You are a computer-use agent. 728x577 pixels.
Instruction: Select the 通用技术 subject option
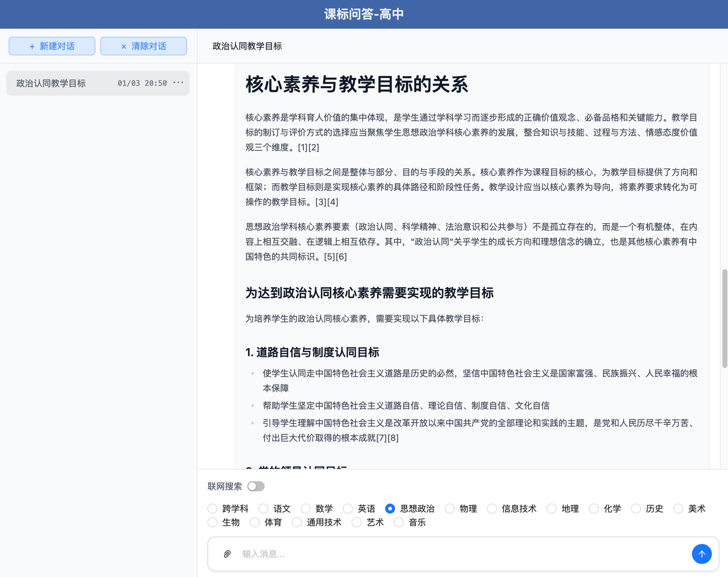(297, 523)
